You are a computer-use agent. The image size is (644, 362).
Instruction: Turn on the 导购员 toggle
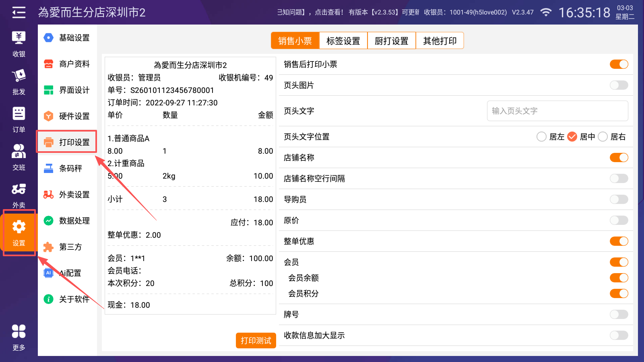pos(619,200)
